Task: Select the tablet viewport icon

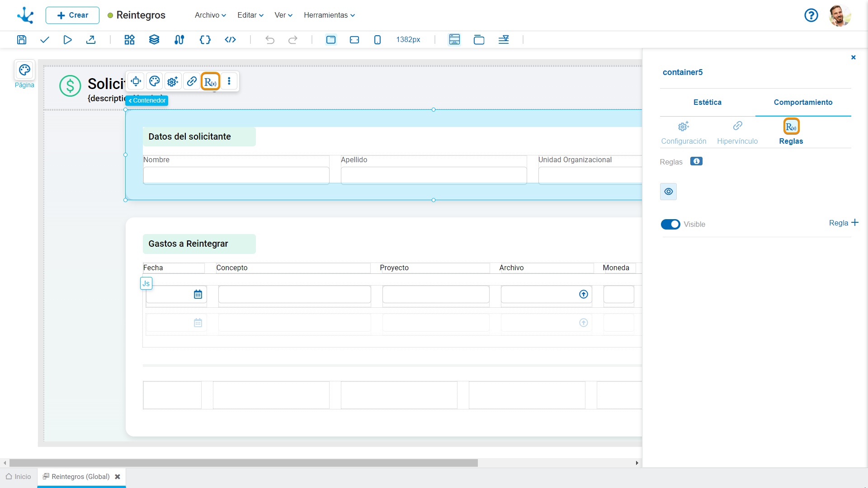Action: click(x=354, y=40)
